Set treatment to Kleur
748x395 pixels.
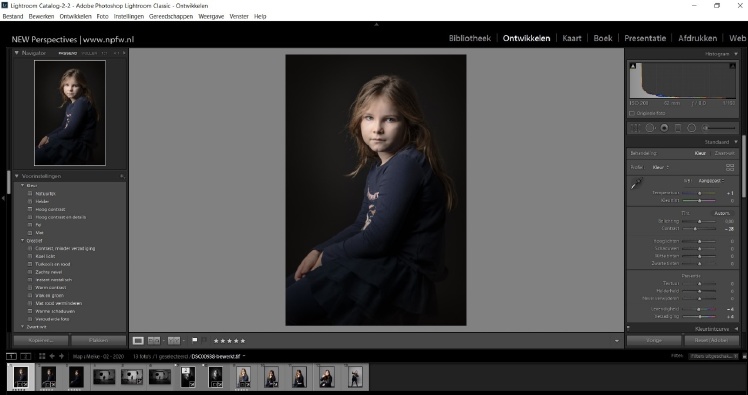(x=700, y=153)
